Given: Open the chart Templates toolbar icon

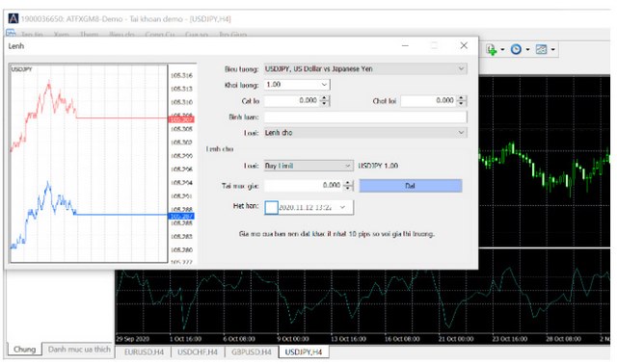Looking at the screenshot, I should pyautogui.click(x=542, y=49).
